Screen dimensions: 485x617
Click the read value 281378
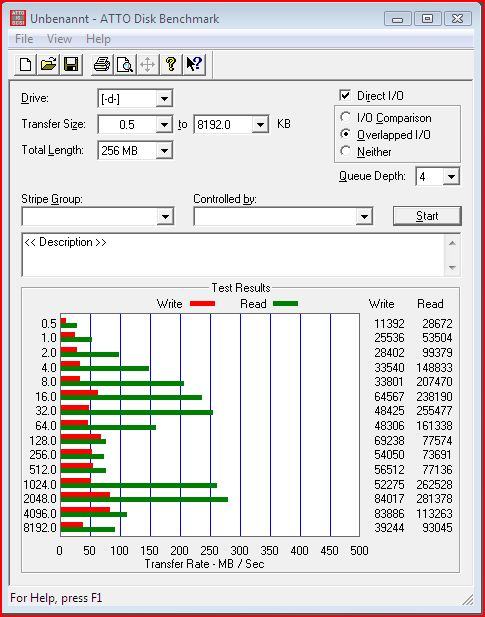click(x=434, y=499)
